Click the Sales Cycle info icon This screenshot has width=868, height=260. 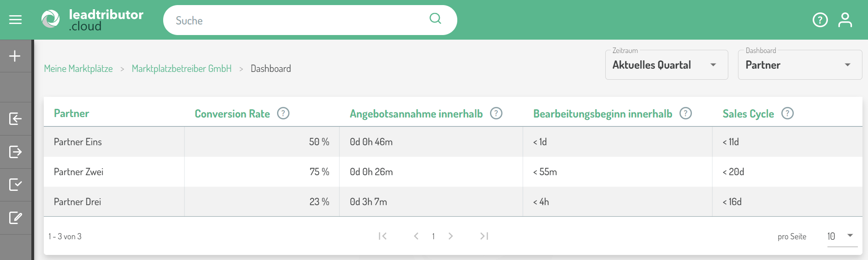tap(787, 113)
